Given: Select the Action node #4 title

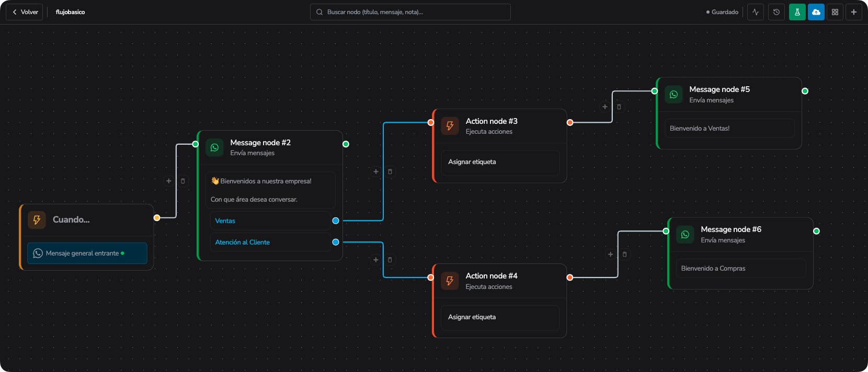Looking at the screenshot, I should [492, 276].
